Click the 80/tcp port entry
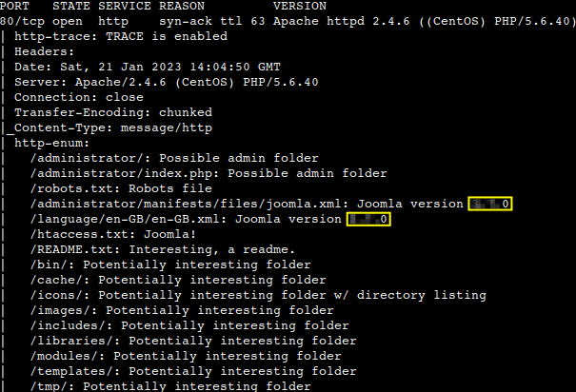The width and height of the screenshot is (576, 392). (x=23, y=21)
